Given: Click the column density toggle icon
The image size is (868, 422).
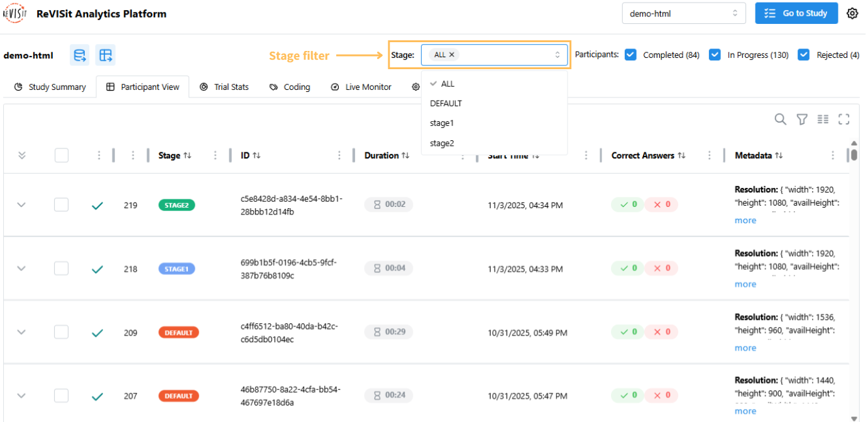Looking at the screenshot, I should [x=823, y=119].
